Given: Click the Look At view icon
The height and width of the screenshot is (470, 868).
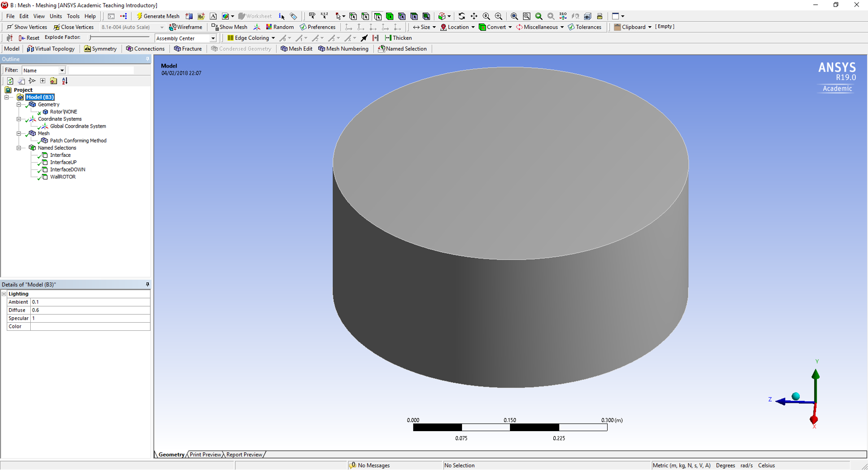Looking at the screenshot, I should click(x=575, y=16).
